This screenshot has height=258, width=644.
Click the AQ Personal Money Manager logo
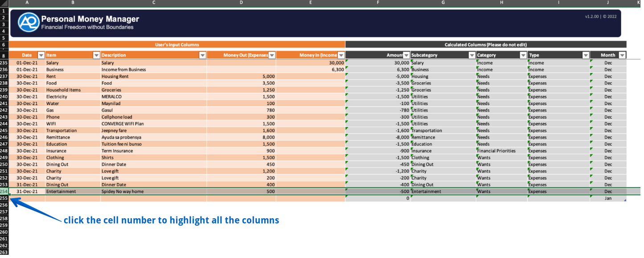[28, 22]
